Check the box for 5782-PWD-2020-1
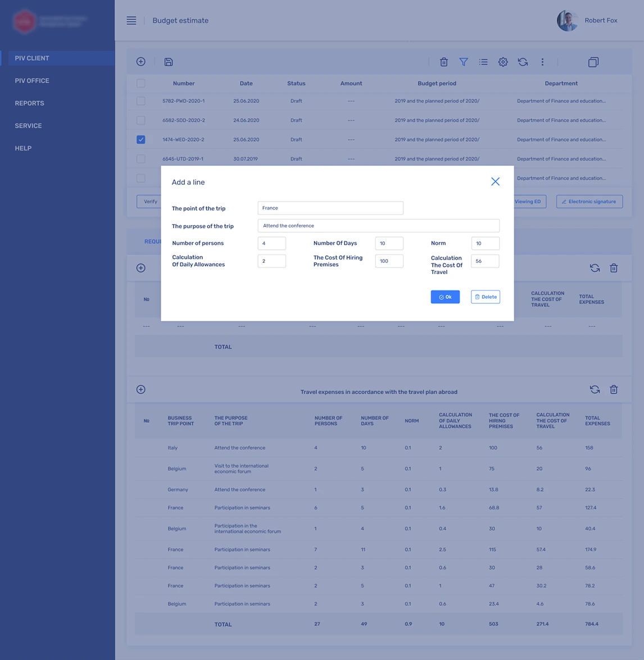 (x=141, y=101)
